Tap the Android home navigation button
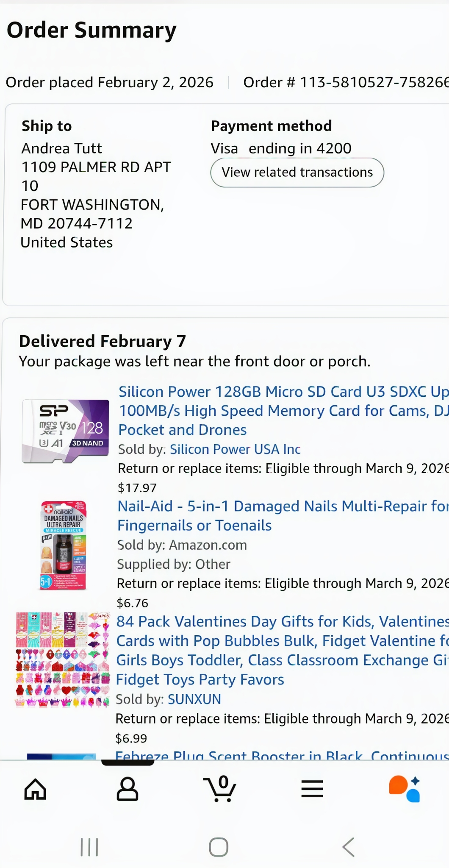The width and height of the screenshot is (449, 868). tap(219, 847)
